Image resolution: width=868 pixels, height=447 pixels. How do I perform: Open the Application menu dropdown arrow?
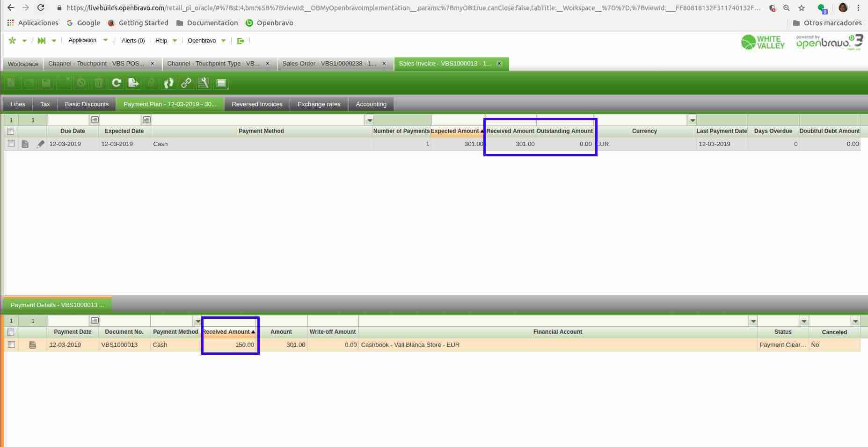coord(105,40)
